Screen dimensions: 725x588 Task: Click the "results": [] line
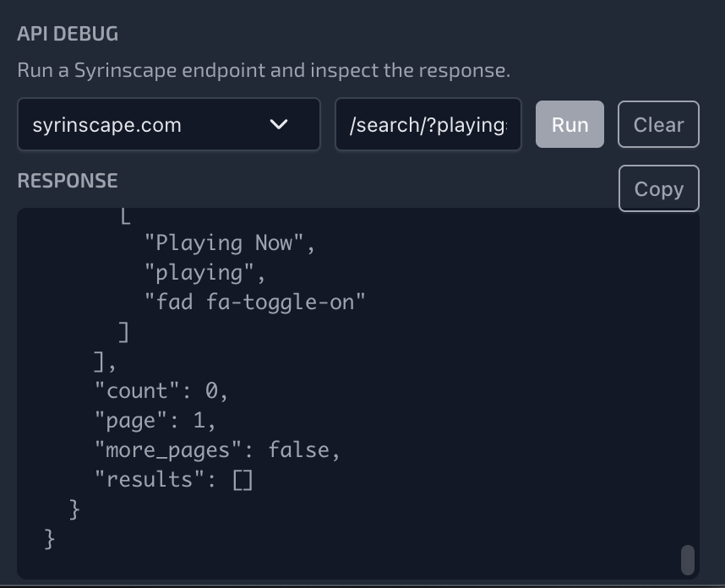coord(174,480)
